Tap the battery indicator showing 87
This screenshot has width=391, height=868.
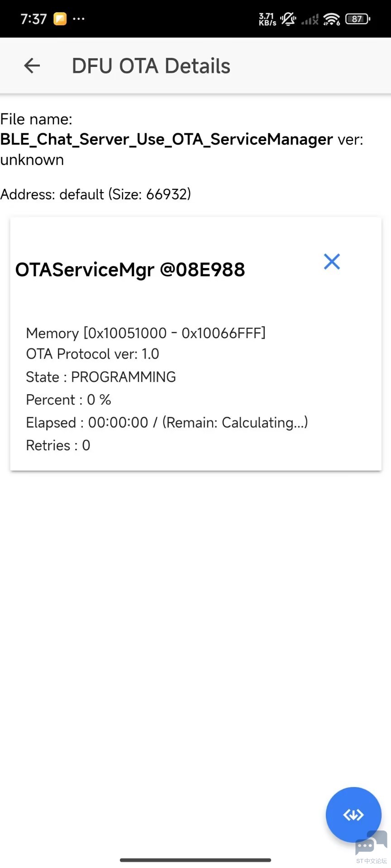click(358, 19)
